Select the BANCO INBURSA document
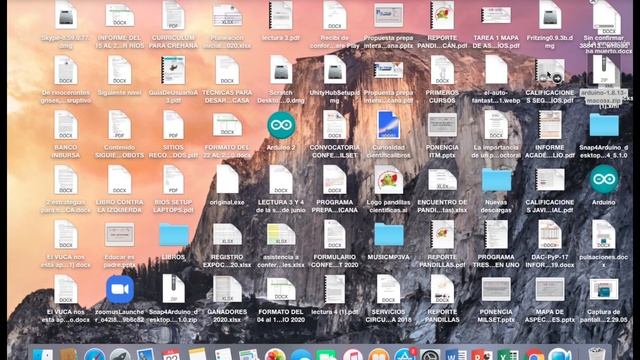 coord(66,125)
